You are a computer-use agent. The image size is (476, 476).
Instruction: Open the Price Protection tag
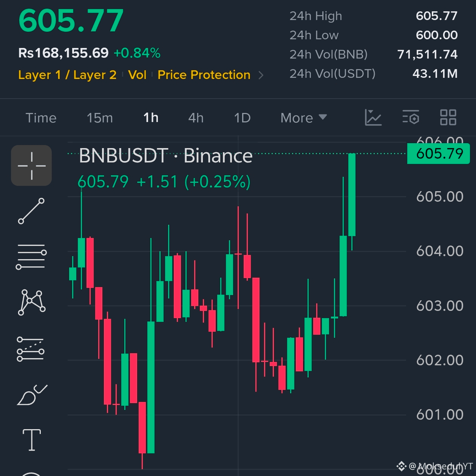pyautogui.click(x=204, y=75)
